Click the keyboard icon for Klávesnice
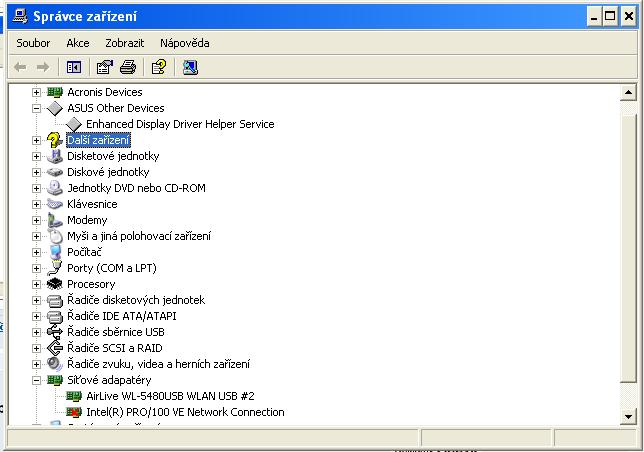The image size is (644, 452). tap(54, 204)
